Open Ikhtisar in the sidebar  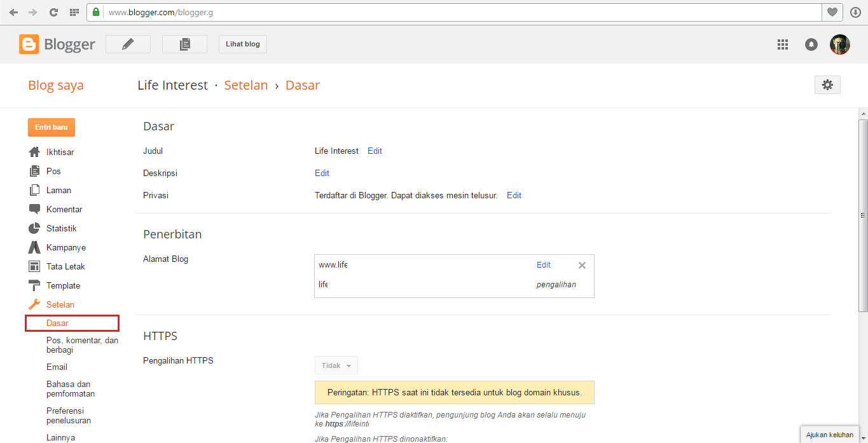(x=60, y=152)
